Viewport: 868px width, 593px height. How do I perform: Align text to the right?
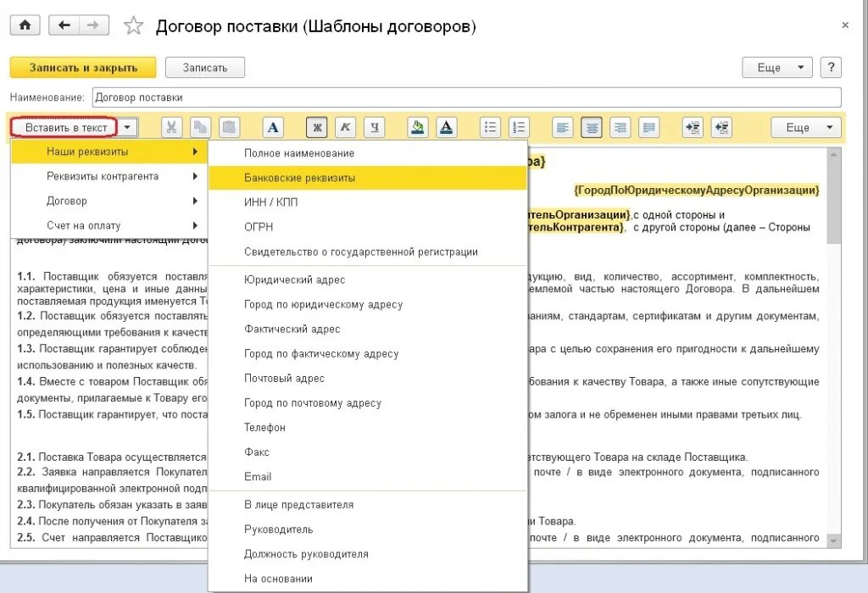coord(620,128)
